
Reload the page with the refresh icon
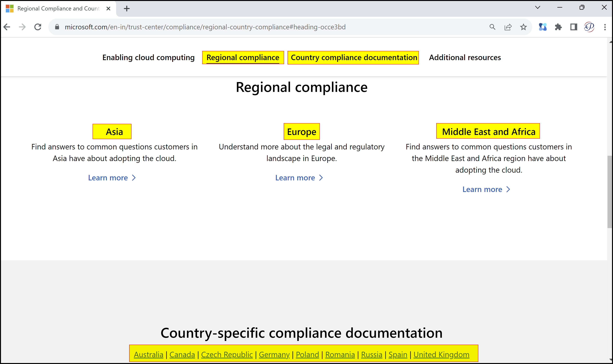[x=38, y=27]
